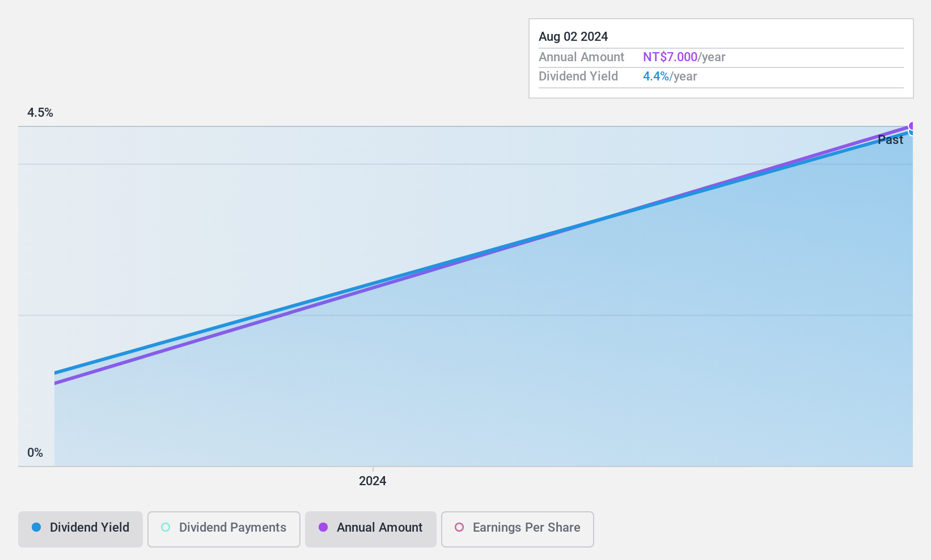Click the Annual Amount label in tooltip
Screen dimensions: 931x560
click(x=581, y=57)
